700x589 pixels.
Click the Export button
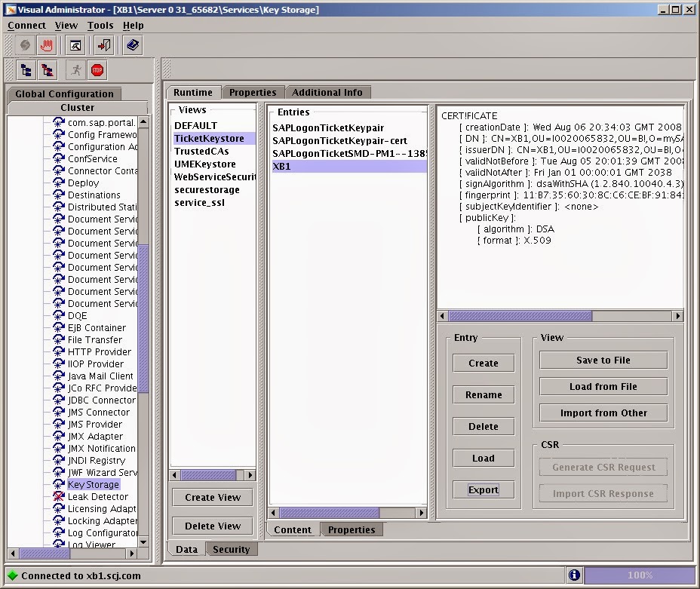tap(484, 490)
